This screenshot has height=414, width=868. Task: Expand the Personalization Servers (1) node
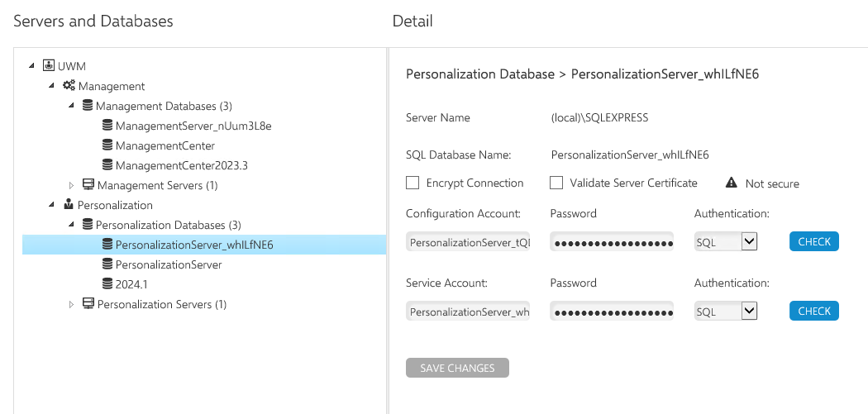pyautogui.click(x=72, y=304)
